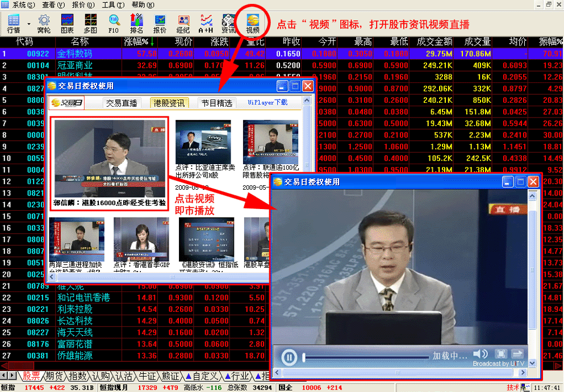Image resolution: width=564 pixels, height=392 pixels.
Task: Mute the video player volume
Action: pos(480,354)
